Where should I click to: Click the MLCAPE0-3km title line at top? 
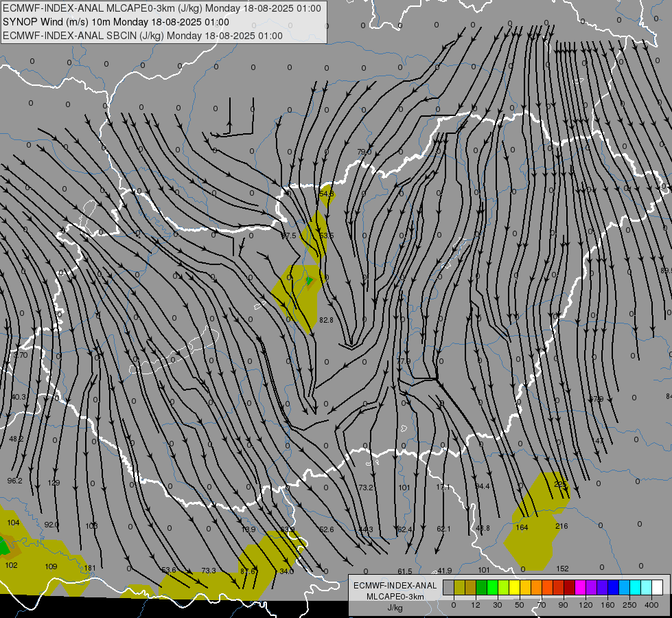161,8
